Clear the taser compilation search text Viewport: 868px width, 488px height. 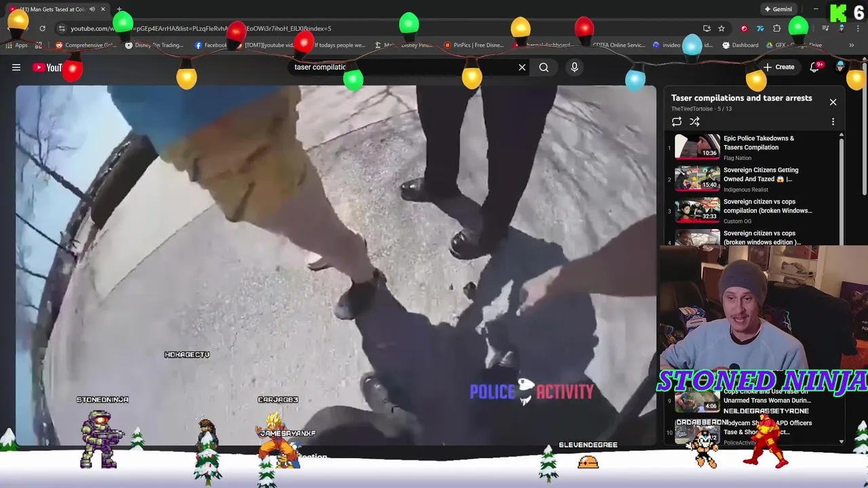pyautogui.click(x=522, y=67)
